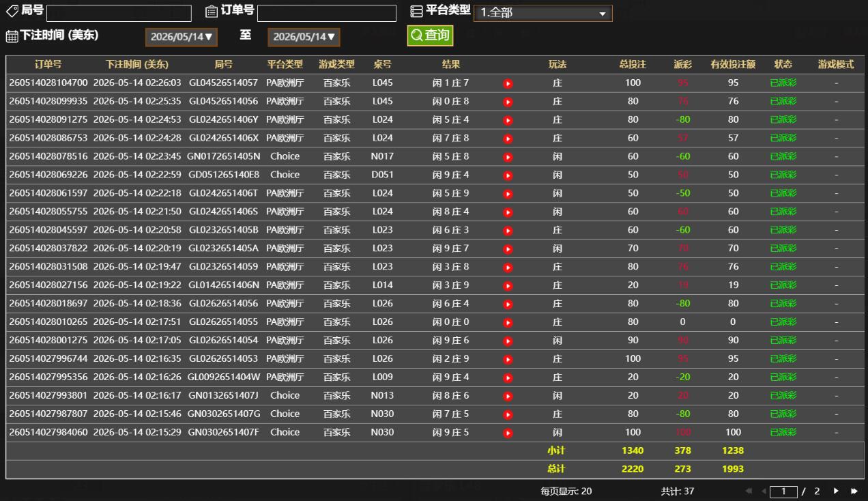Focus the 订单号 input field
868x501 pixels.
coord(327,14)
